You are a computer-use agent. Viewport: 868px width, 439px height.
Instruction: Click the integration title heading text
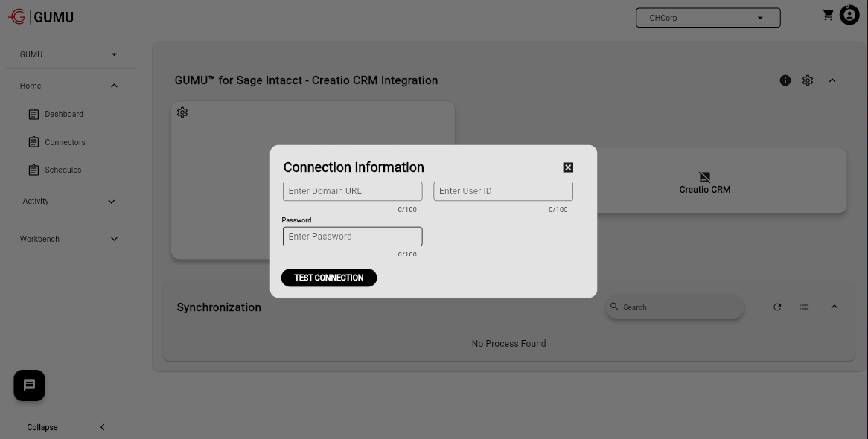[306, 80]
